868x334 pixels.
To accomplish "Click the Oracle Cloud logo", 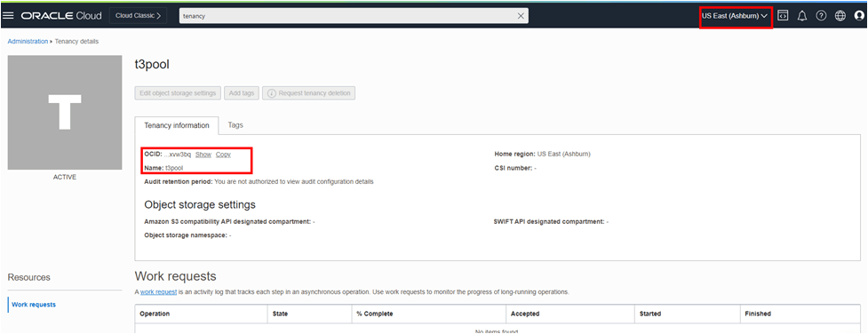I will coord(61,16).
